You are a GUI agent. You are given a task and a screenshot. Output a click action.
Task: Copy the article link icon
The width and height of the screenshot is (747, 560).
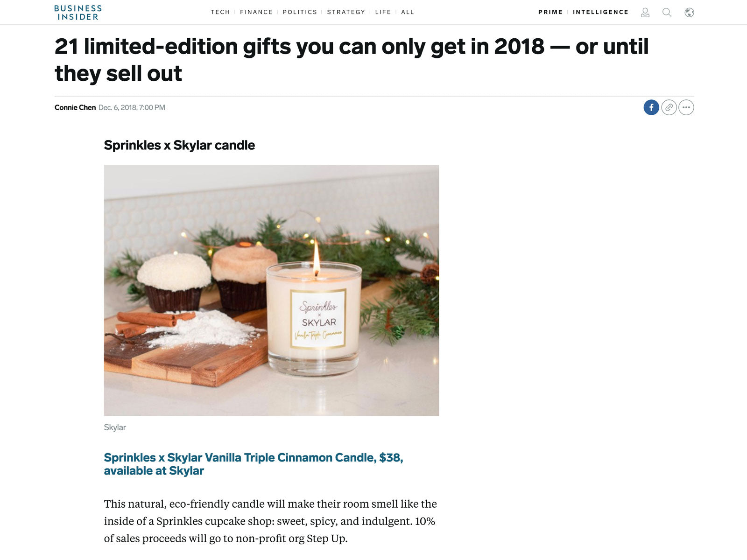(x=669, y=107)
